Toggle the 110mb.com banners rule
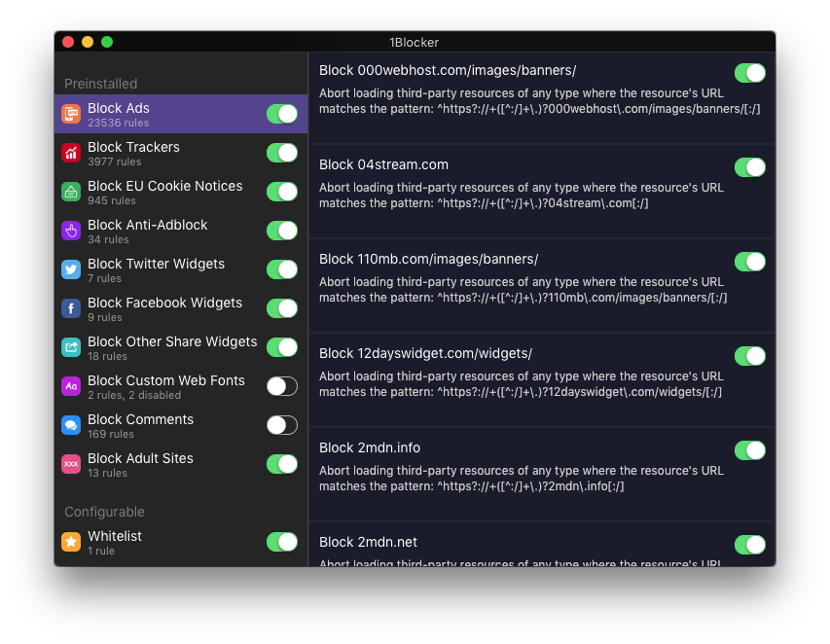 (x=750, y=262)
